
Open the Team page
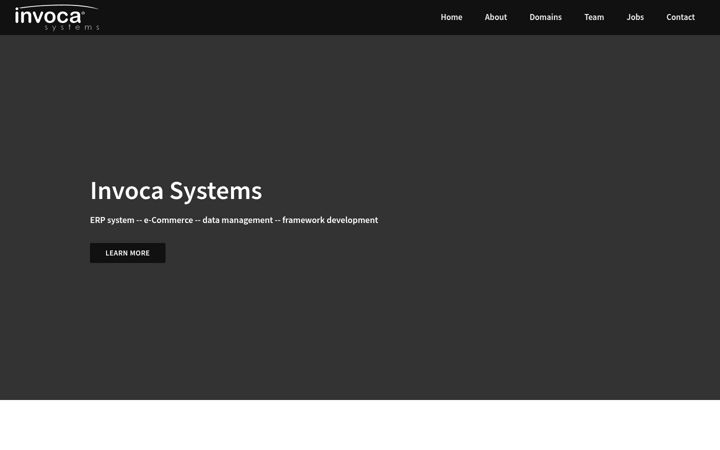(594, 17)
